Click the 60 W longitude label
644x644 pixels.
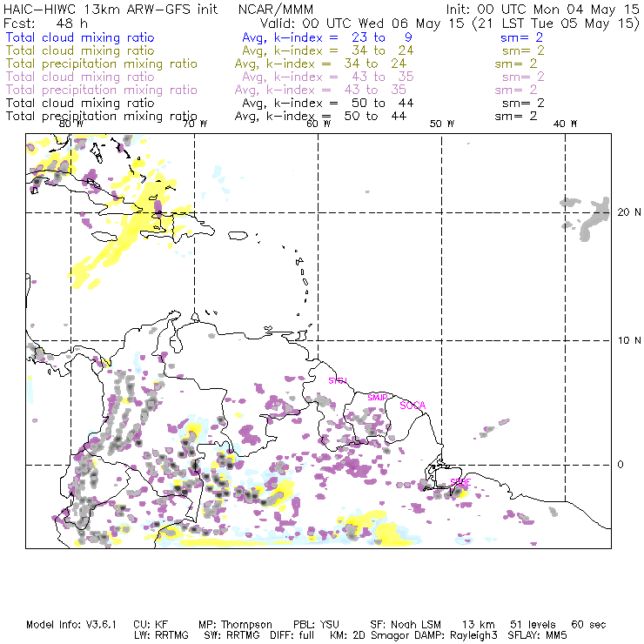click(319, 124)
